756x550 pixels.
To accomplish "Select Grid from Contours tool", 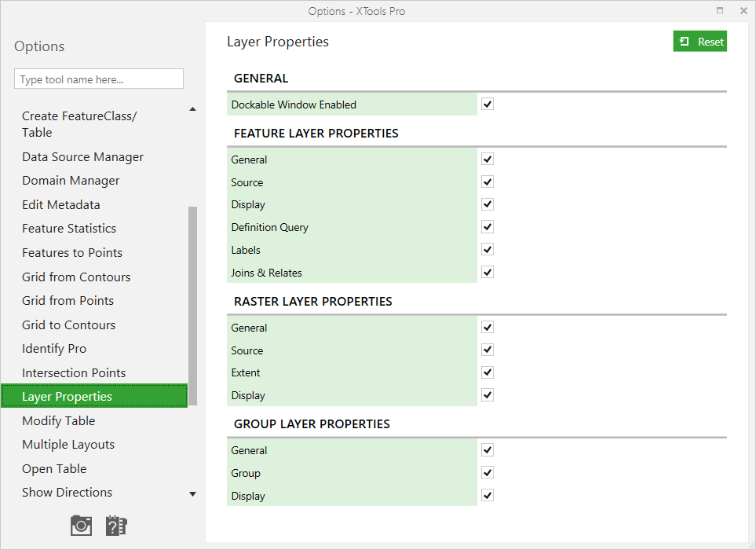I will (x=94, y=277).
